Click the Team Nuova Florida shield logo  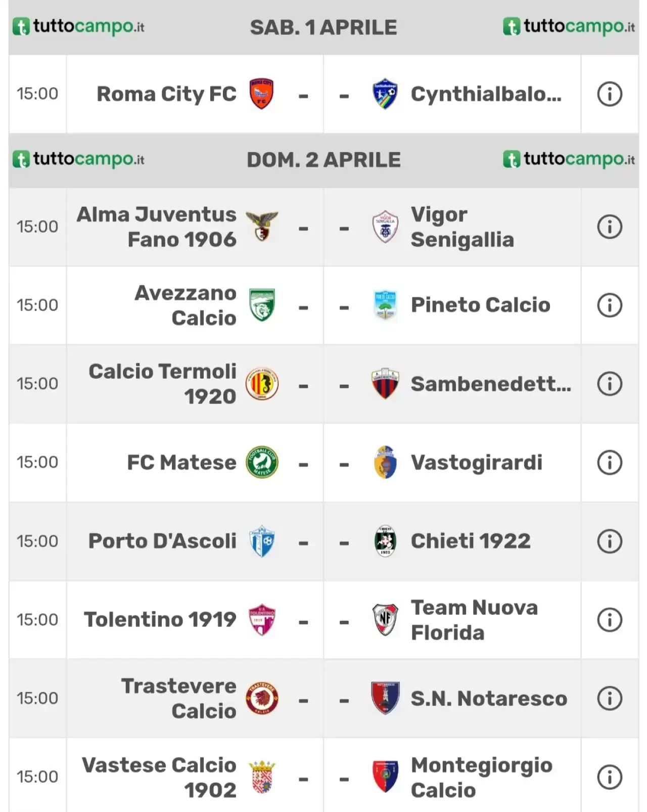[385, 619]
